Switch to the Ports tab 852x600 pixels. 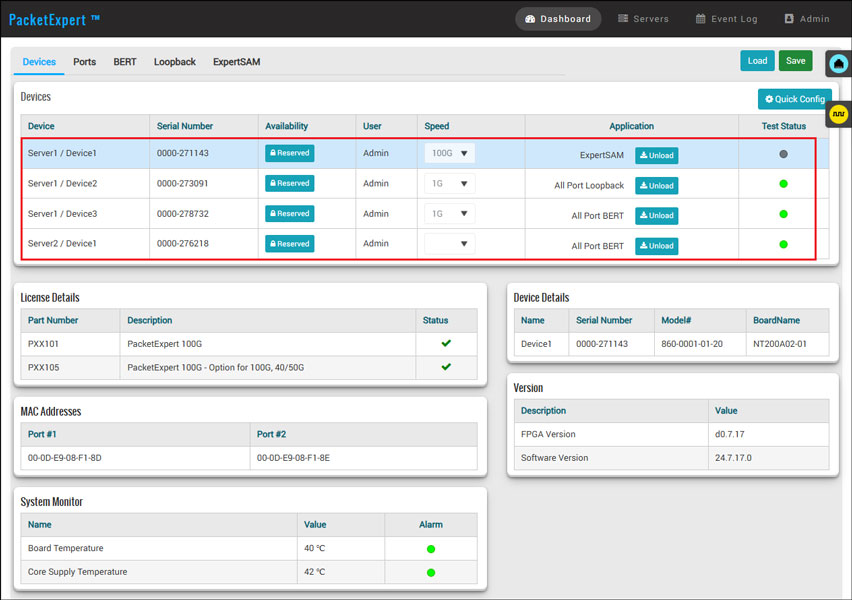tap(85, 62)
